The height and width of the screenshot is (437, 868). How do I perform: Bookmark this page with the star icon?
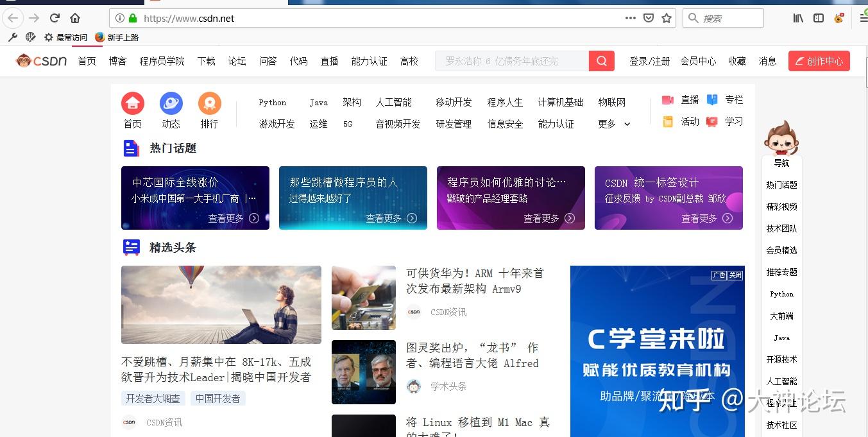[667, 18]
